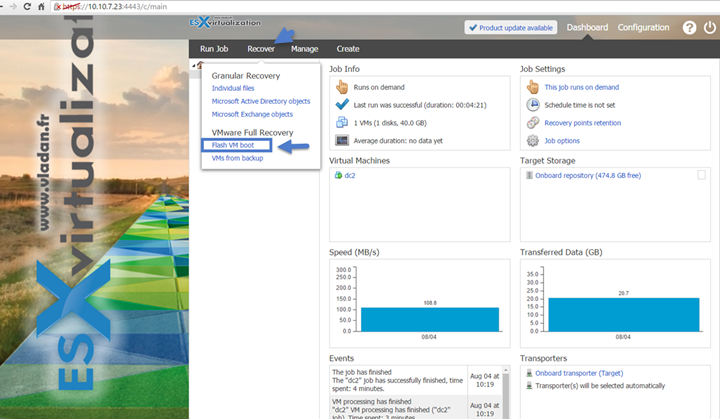Open the Manage menu
The width and height of the screenshot is (720, 419).
tap(304, 49)
